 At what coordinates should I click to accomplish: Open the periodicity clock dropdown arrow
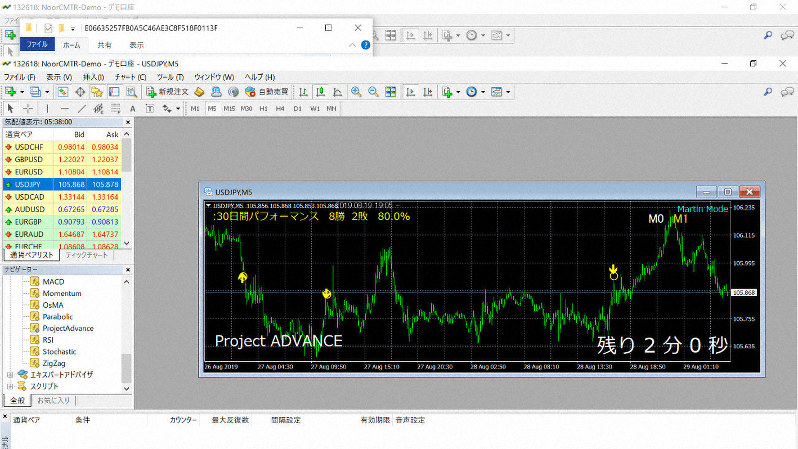coord(484,92)
